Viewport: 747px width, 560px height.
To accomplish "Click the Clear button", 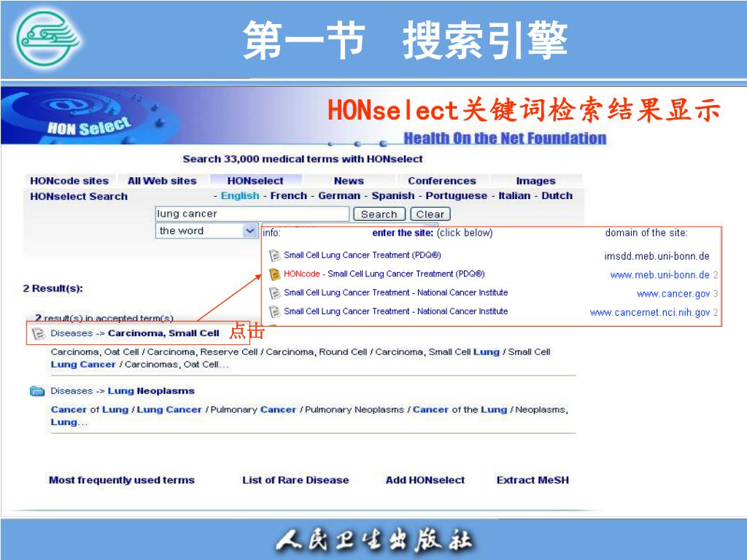I will coord(430,214).
